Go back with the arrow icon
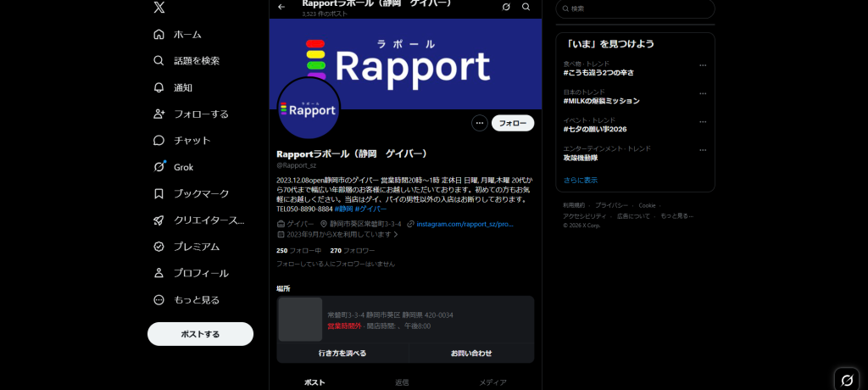 tap(281, 7)
